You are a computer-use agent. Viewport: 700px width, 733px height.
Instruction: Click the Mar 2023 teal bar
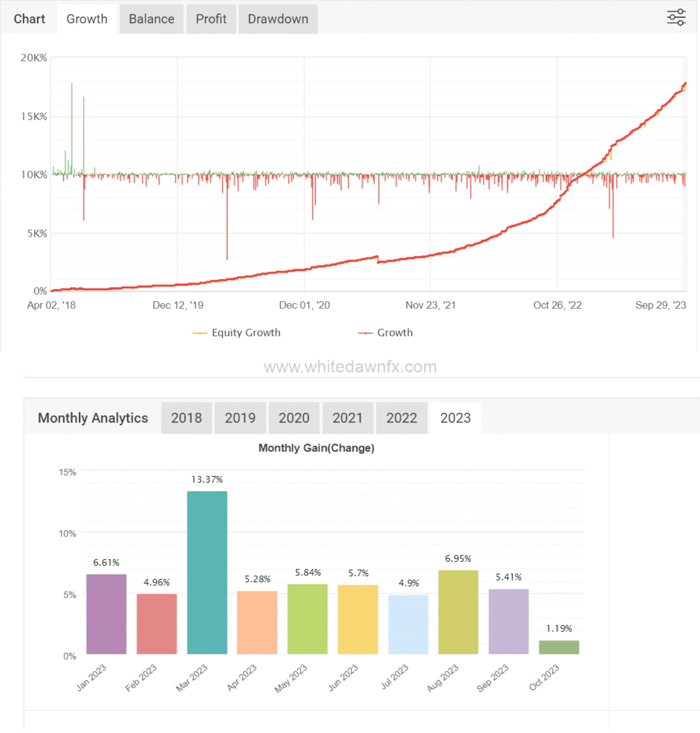coord(207,573)
